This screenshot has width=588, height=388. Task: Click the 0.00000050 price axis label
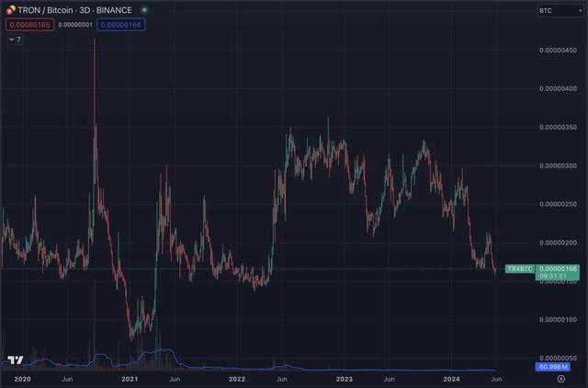click(x=558, y=358)
